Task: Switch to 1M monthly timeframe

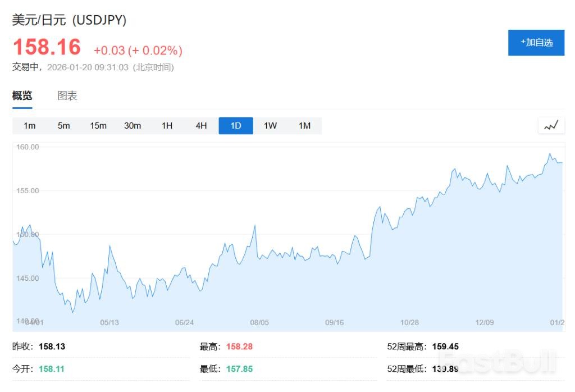Action: tap(304, 126)
